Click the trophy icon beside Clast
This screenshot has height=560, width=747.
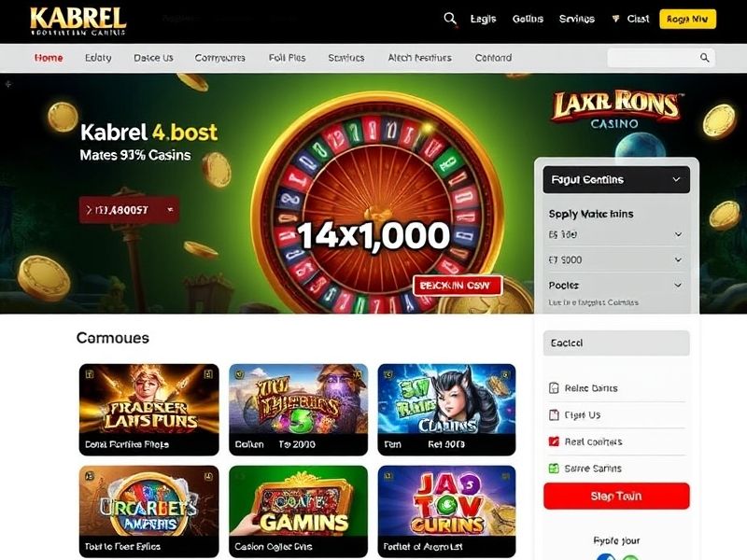[615, 19]
